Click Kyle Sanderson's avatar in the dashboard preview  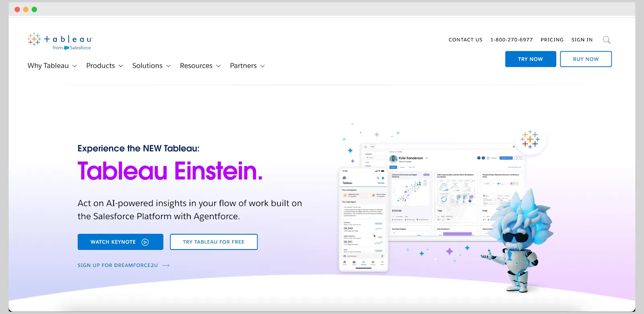pyautogui.click(x=393, y=159)
